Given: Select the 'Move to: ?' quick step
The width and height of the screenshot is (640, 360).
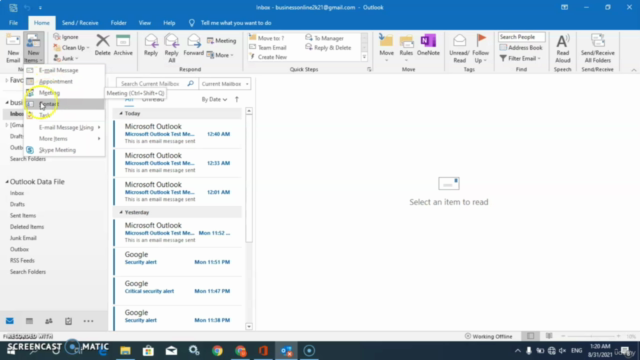Looking at the screenshot, I should click(x=267, y=38).
